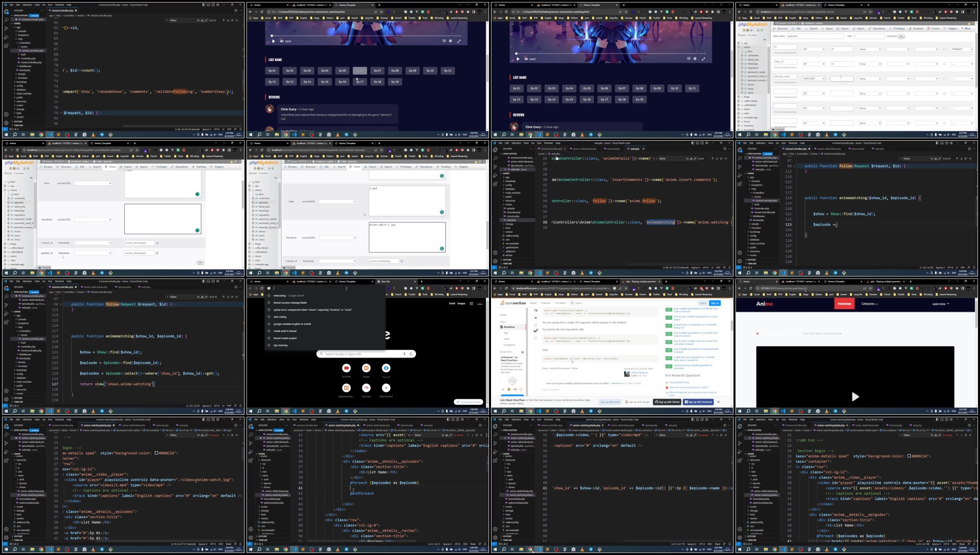Screen dimensions: 980x555
Task: Bookmark the answer using Stack Overflow's bookmark icon
Action: (x=536, y=325)
